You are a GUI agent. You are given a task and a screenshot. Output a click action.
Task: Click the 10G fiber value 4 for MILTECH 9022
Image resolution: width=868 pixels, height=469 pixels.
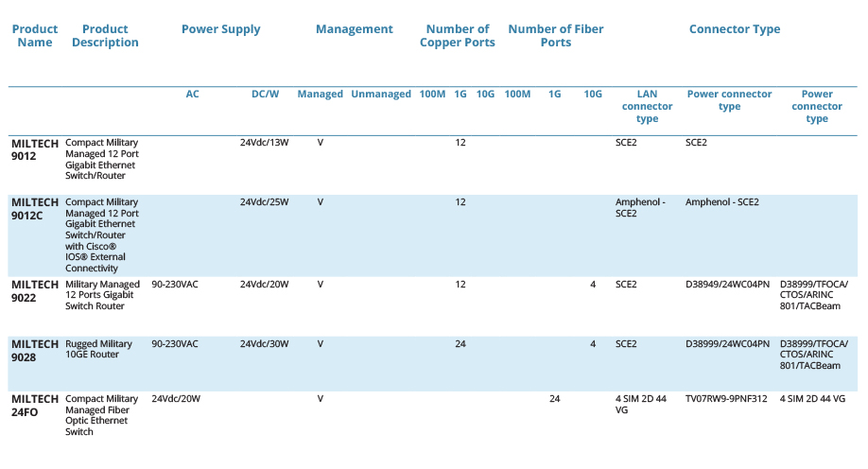point(593,284)
